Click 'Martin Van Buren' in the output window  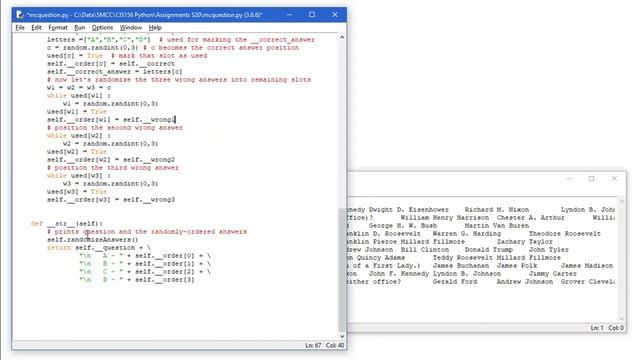point(496,226)
